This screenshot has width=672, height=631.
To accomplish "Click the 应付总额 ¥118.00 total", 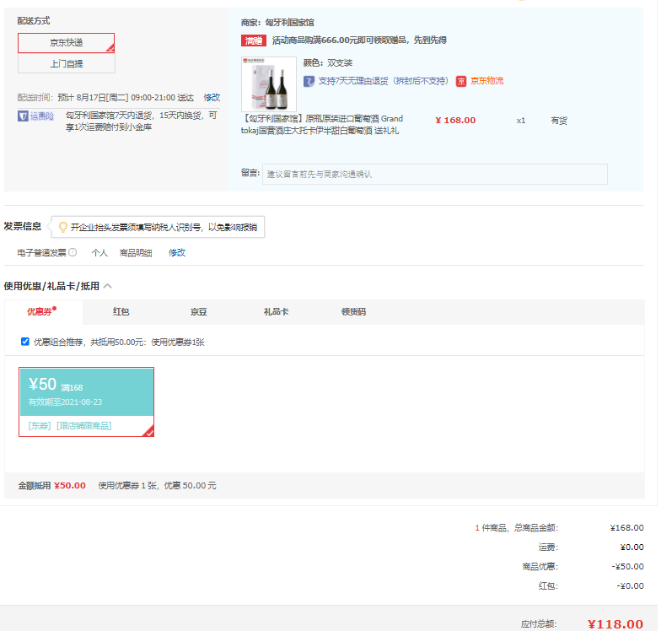I will tap(616, 623).
